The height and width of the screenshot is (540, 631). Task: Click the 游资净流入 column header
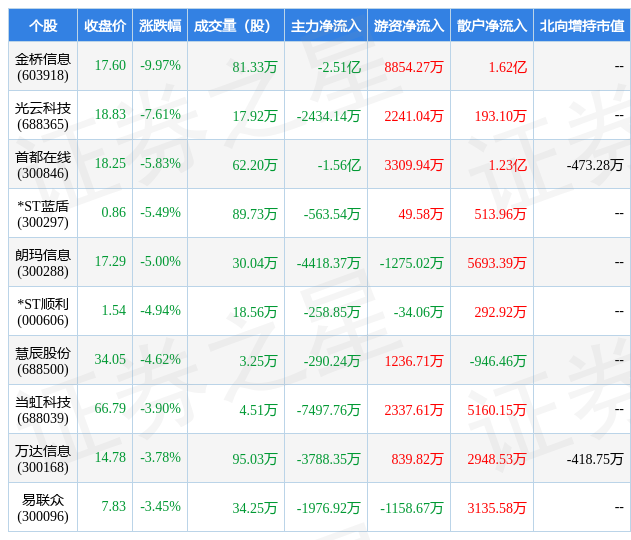click(x=409, y=26)
